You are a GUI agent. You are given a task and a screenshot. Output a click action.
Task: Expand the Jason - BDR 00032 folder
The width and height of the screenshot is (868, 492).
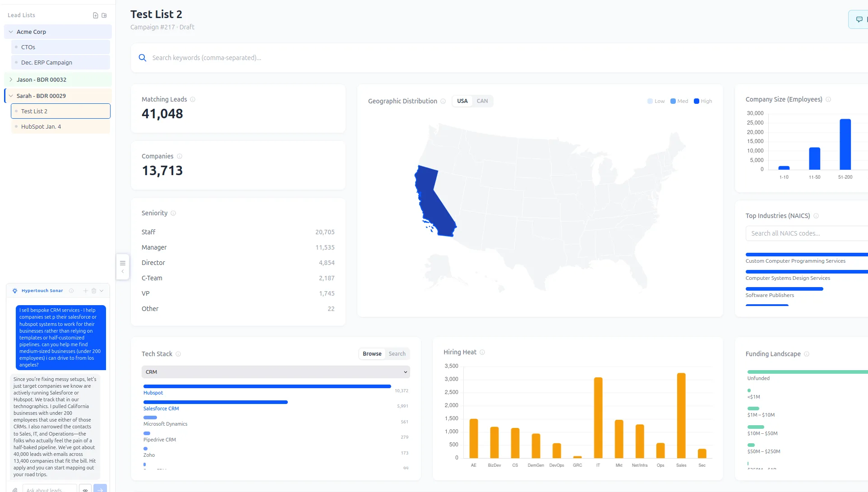[11, 79]
